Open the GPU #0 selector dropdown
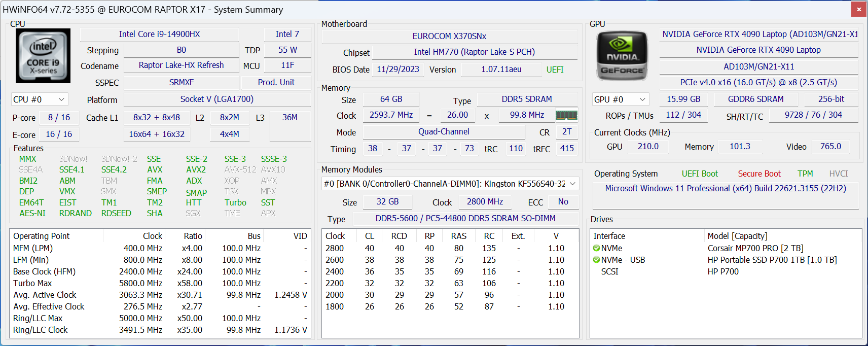868x346 pixels. pos(621,99)
